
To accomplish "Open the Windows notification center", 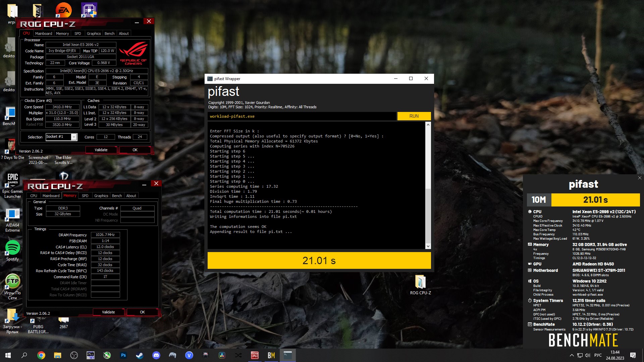I will [x=633, y=355].
